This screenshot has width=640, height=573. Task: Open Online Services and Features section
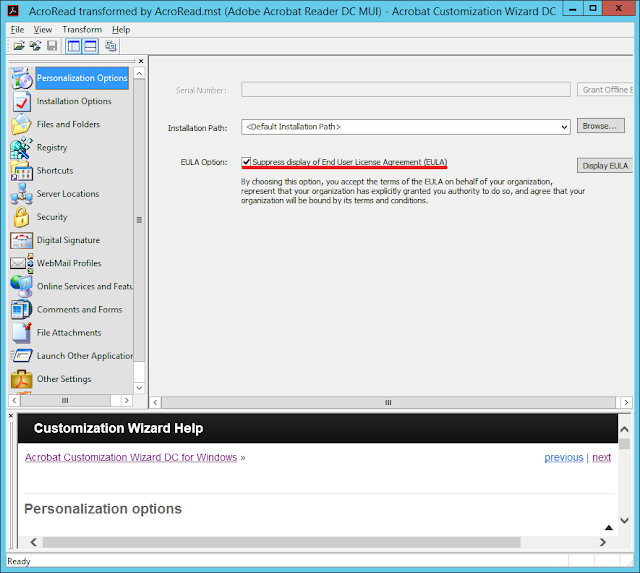(x=85, y=286)
